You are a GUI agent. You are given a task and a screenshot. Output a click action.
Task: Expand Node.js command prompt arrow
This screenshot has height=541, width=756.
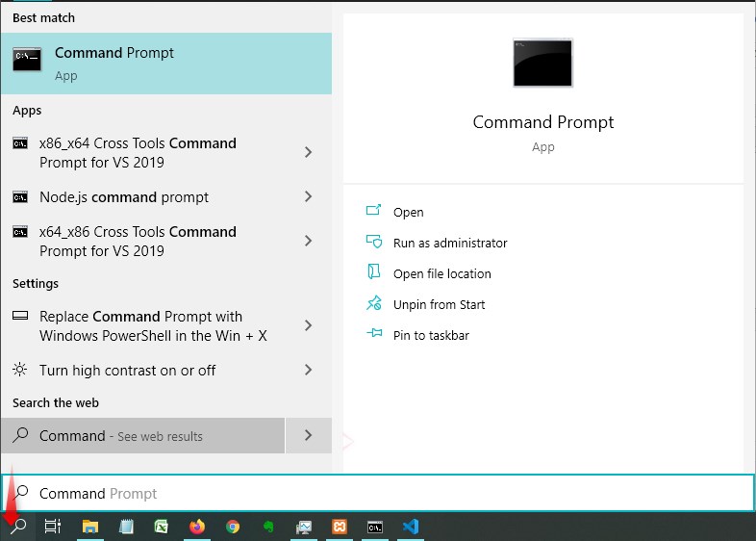308,196
